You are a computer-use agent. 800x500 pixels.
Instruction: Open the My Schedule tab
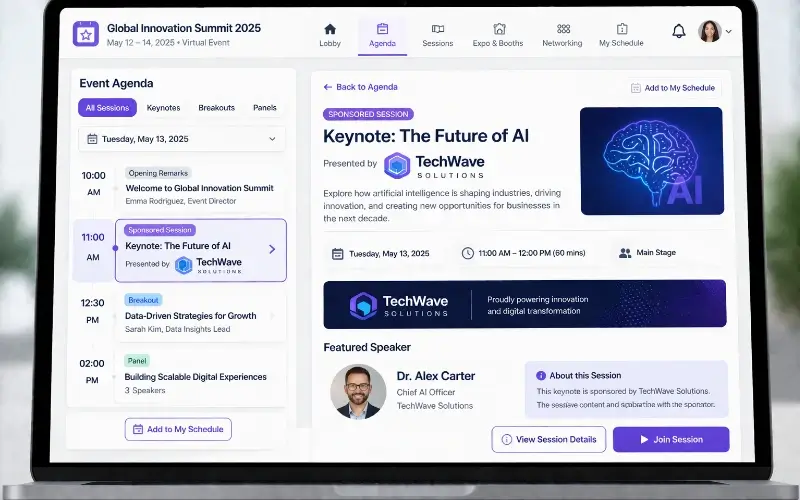pyautogui.click(x=621, y=36)
